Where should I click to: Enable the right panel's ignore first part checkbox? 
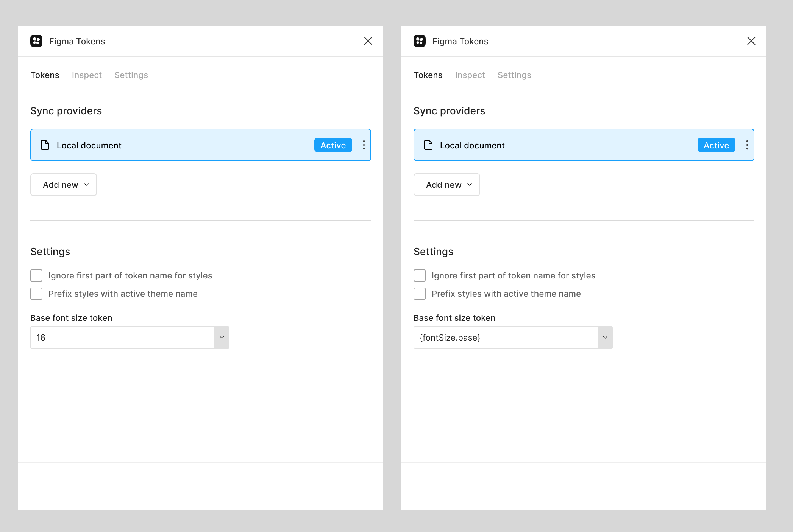(419, 275)
